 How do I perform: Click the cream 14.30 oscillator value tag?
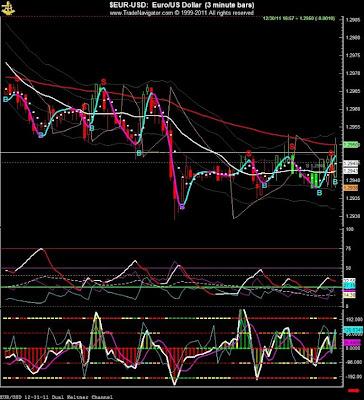(x=350, y=295)
